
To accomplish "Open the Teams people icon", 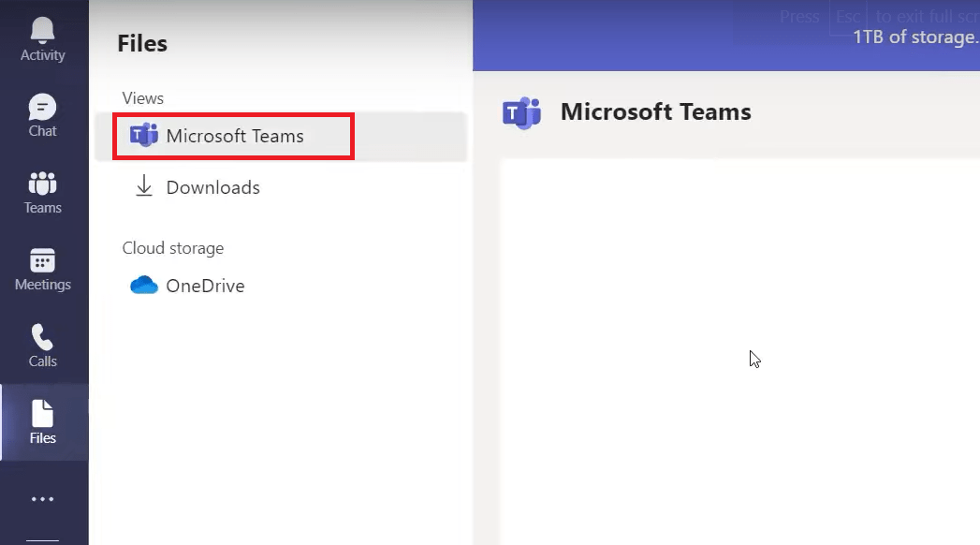I will click(42, 184).
